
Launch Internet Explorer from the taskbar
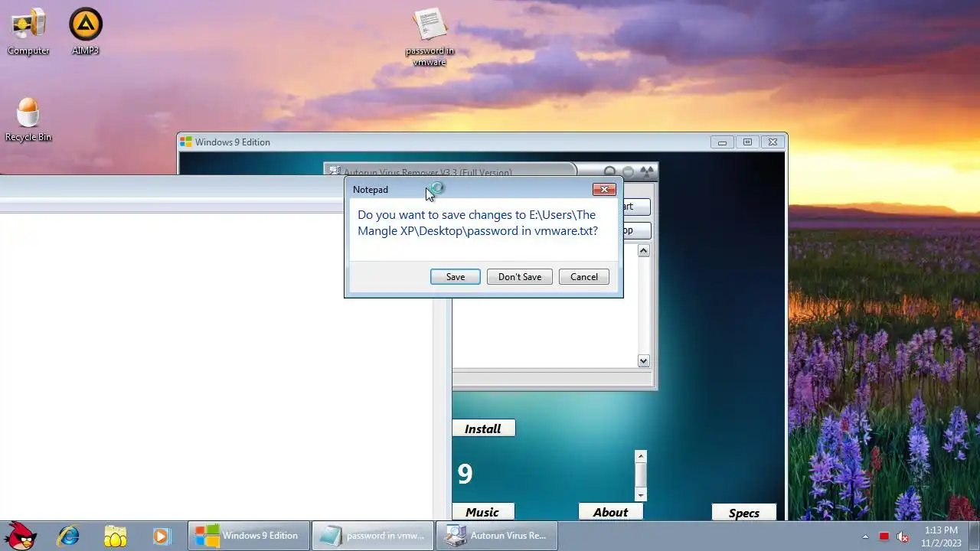pyautogui.click(x=68, y=536)
